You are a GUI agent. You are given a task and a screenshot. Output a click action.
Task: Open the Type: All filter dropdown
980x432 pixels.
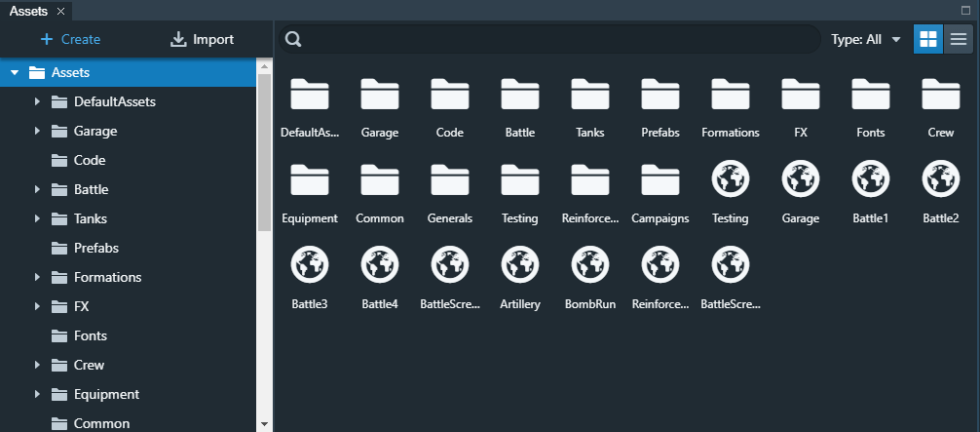coord(865,40)
